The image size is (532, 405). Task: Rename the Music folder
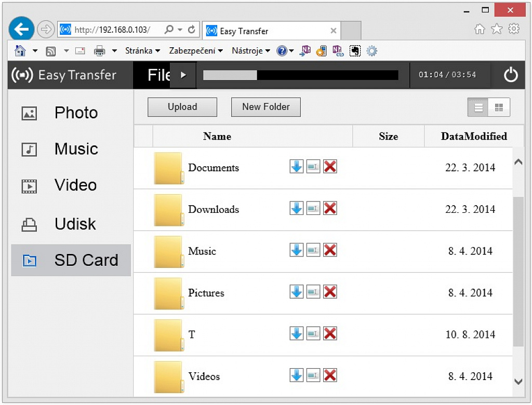tap(313, 250)
